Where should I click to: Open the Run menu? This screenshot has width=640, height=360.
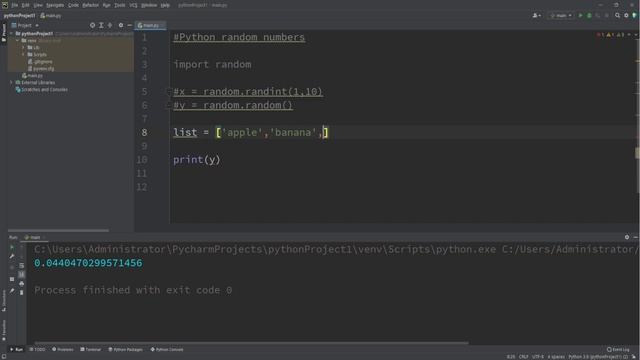[x=107, y=5]
